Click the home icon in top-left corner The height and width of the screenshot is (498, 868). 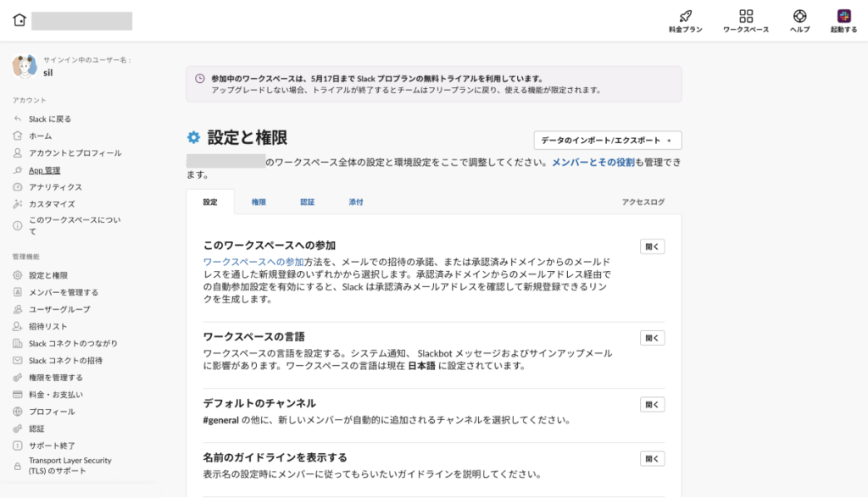[19, 20]
